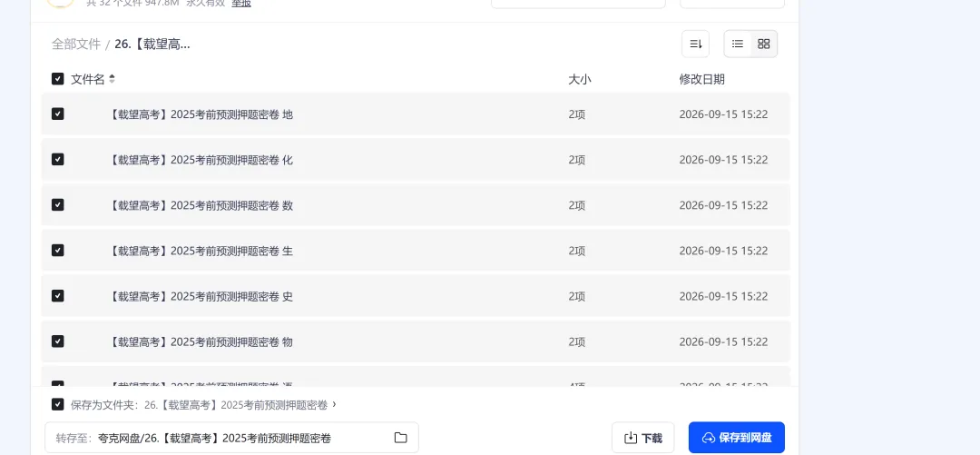Viewport: 980px width, 455px height.
Task: Uncheck the 押题密卷 史 folder checkbox
Action: [57, 295]
